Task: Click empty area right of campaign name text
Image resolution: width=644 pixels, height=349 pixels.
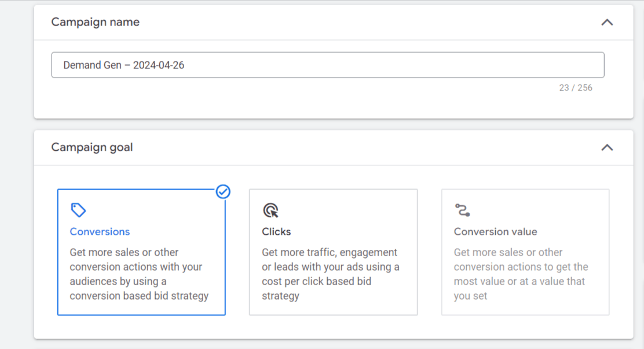Action: point(405,65)
